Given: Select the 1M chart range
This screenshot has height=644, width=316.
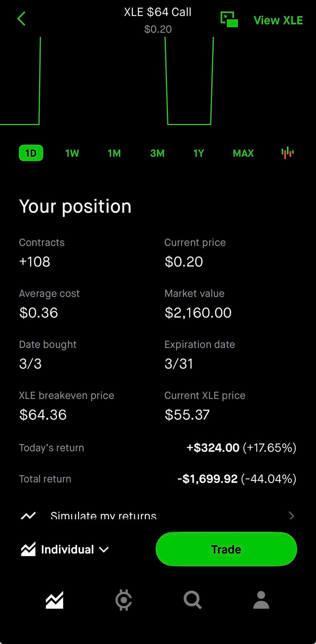Looking at the screenshot, I should 114,153.
